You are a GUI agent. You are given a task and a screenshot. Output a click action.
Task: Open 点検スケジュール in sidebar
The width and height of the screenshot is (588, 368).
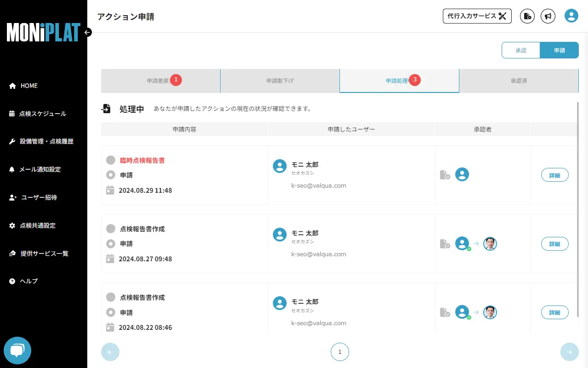43,114
